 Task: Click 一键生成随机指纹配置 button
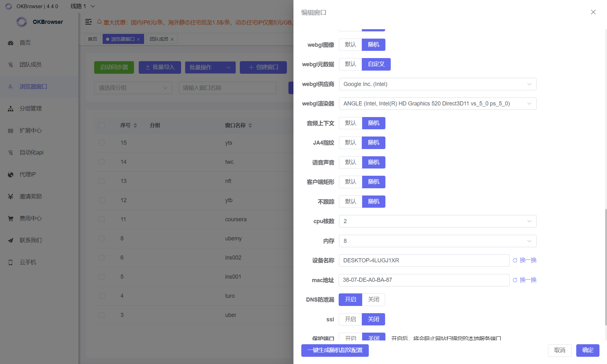pos(335,350)
